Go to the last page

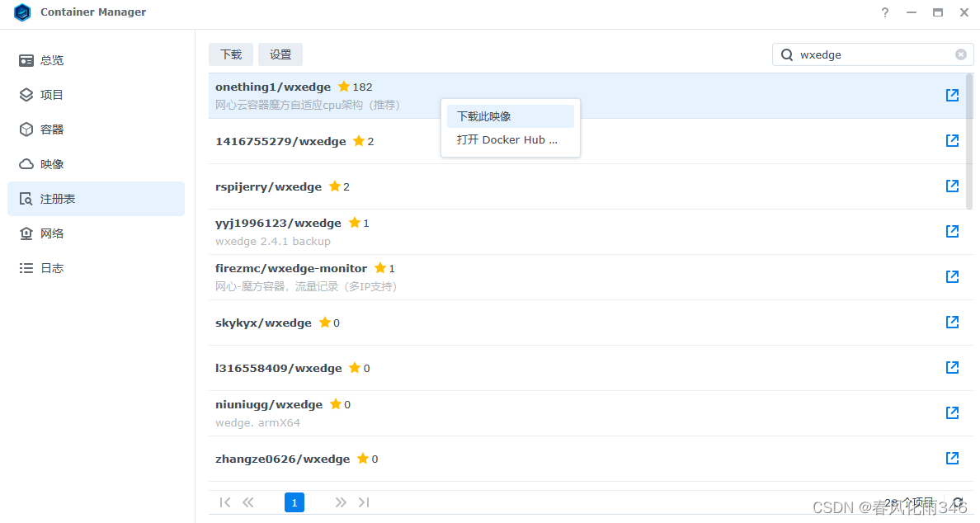click(364, 502)
